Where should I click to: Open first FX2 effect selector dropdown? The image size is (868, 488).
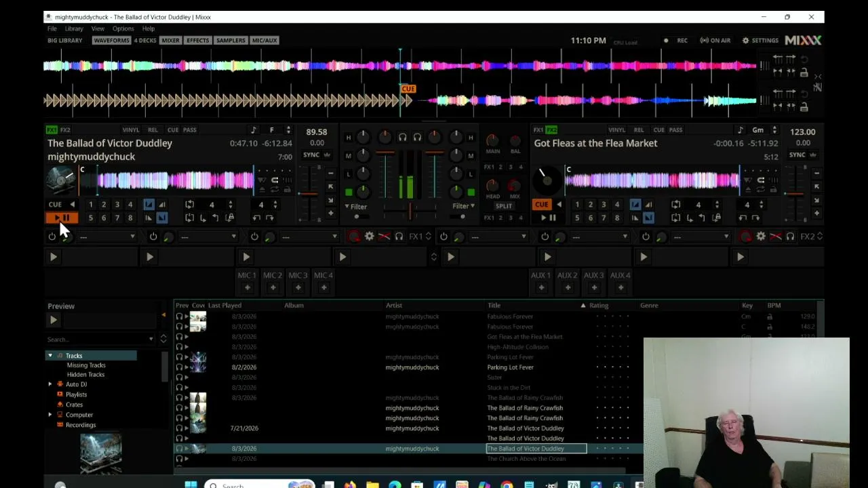tap(499, 237)
